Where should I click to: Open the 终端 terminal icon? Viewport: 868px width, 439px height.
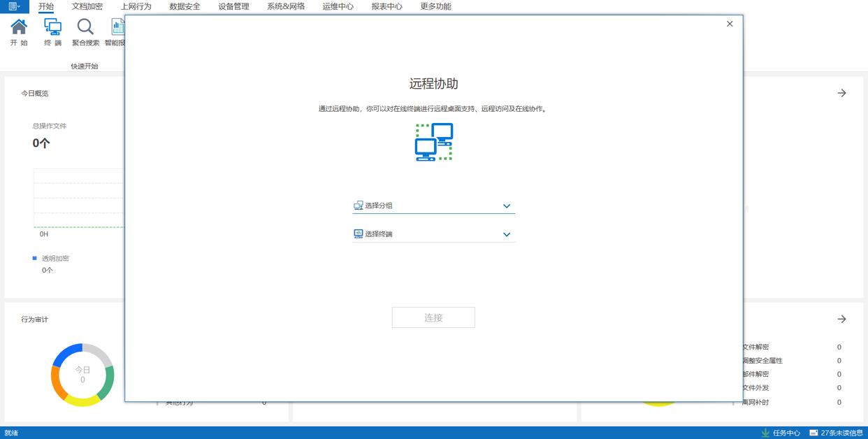pos(52,27)
